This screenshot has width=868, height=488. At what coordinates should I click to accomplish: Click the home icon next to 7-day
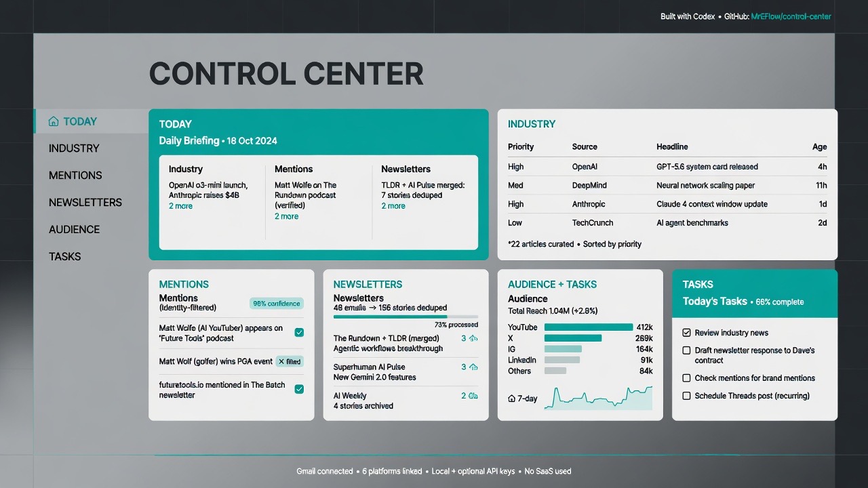tap(511, 399)
